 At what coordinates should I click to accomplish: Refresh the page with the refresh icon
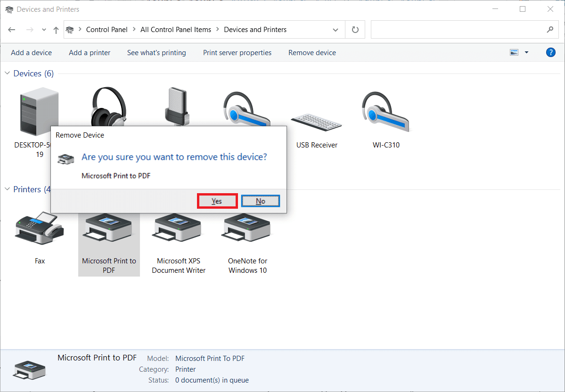point(355,29)
